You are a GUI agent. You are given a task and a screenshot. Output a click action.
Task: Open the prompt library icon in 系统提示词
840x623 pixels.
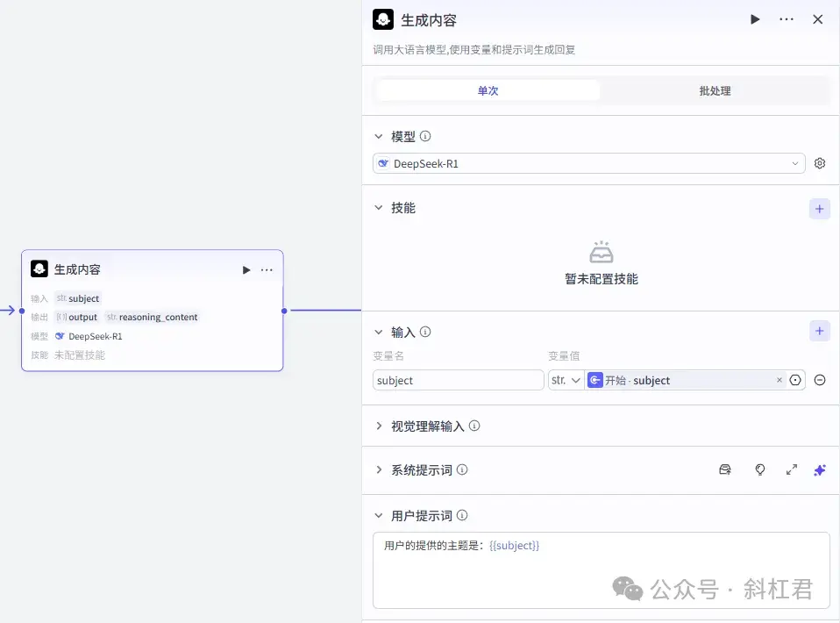point(725,469)
